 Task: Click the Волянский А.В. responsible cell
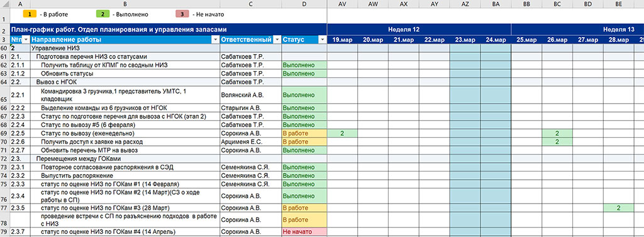tap(250, 95)
